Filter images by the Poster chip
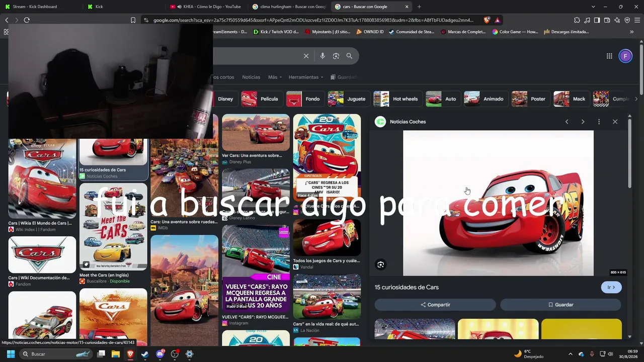The width and height of the screenshot is (644, 362). point(530,99)
